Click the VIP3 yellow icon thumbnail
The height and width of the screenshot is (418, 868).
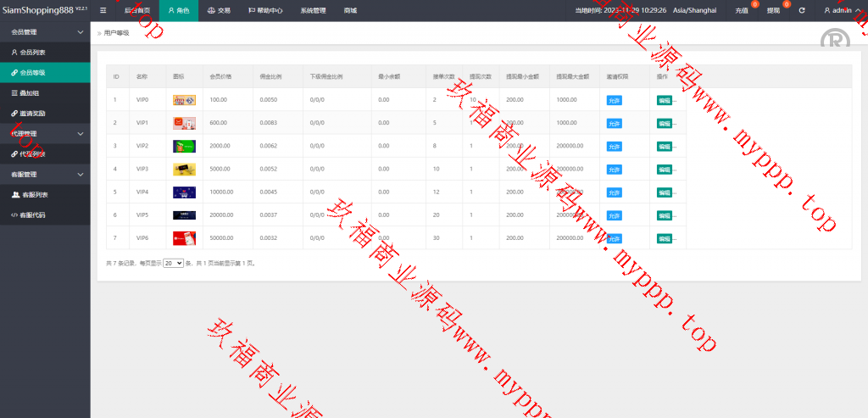click(184, 169)
